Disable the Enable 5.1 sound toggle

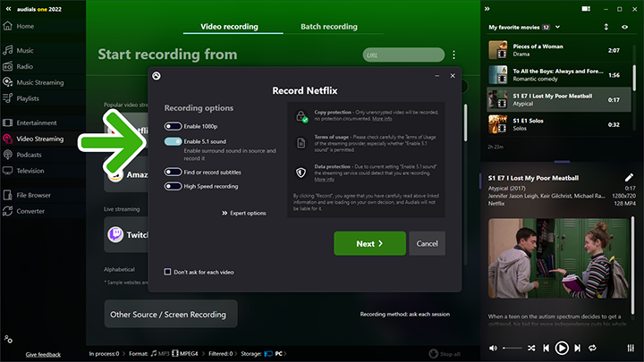coord(173,141)
